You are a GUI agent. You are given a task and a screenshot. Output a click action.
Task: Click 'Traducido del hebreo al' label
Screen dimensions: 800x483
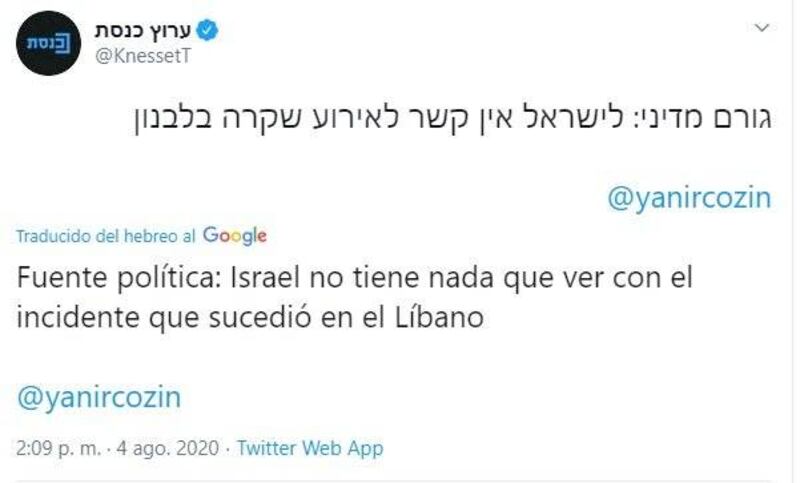(106, 237)
